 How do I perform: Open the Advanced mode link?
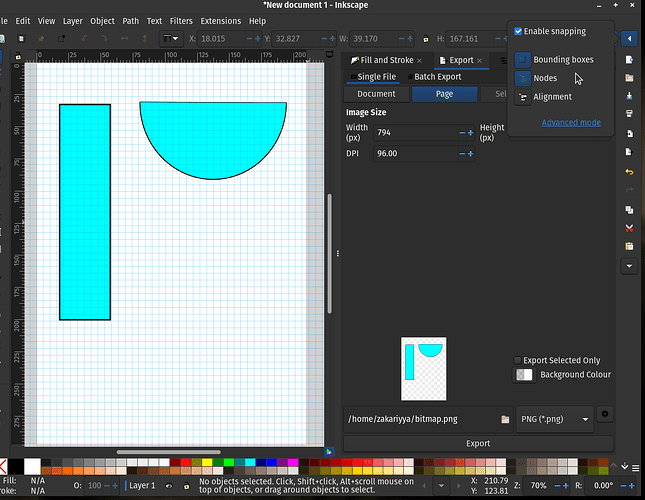(x=571, y=123)
